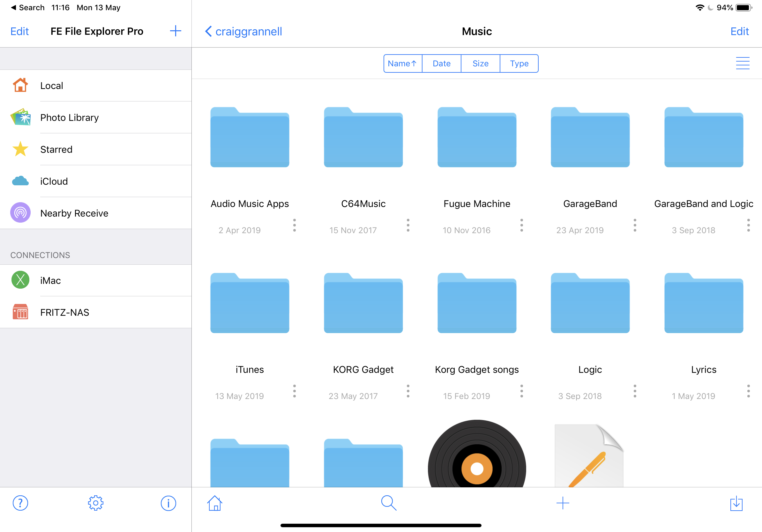Expand options for Audio Music Apps folder
This screenshot has height=532, width=762.
pyautogui.click(x=295, y=225)
